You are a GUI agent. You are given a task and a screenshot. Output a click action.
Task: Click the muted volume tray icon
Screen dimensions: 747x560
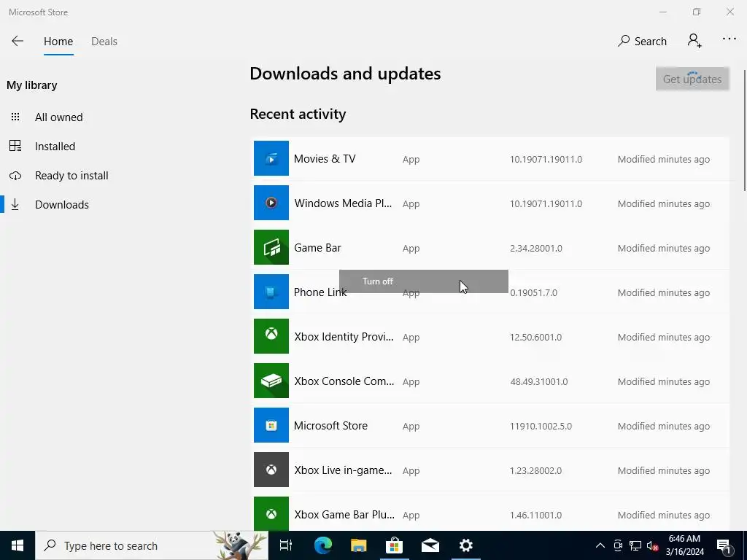pos(652,545)
